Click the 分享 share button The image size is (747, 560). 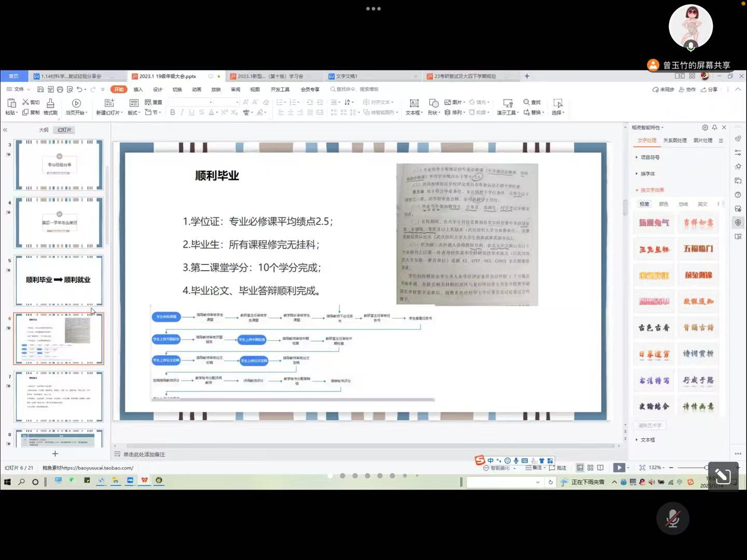(x=709, y=90)
